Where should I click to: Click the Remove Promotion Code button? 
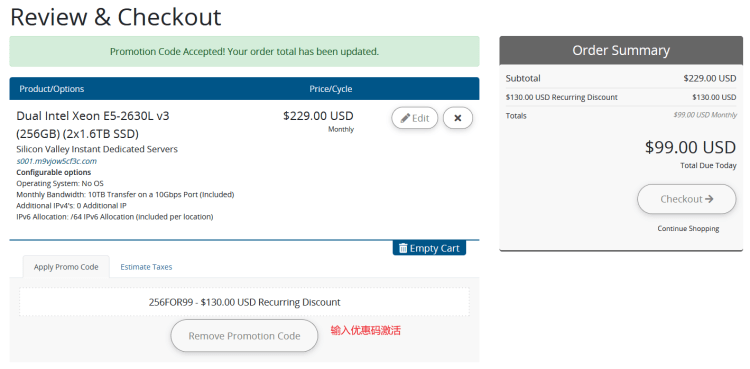(x=244, y=336)
